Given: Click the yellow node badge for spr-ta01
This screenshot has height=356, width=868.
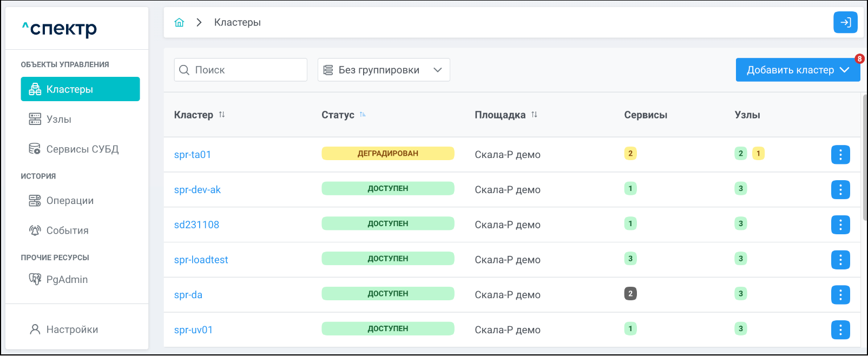Looking at the screenshot, I should pos(758,154).
